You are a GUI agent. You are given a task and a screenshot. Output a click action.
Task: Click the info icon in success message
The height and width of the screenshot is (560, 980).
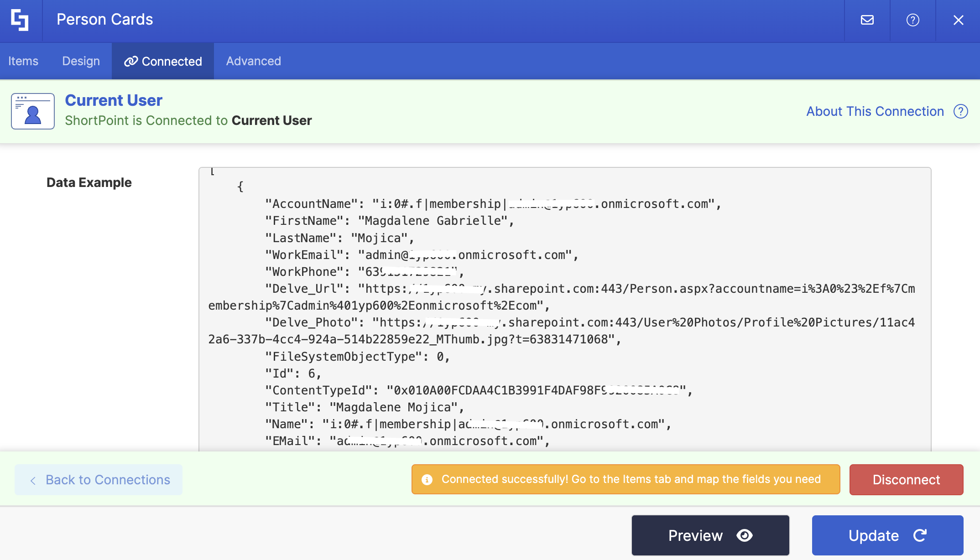427,480
